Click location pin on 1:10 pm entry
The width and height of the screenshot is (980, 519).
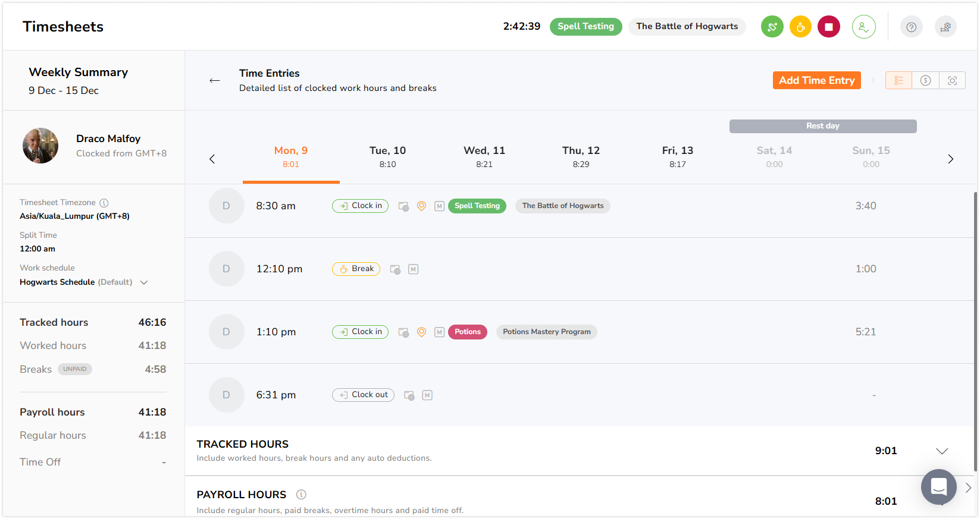coord(421,332)
